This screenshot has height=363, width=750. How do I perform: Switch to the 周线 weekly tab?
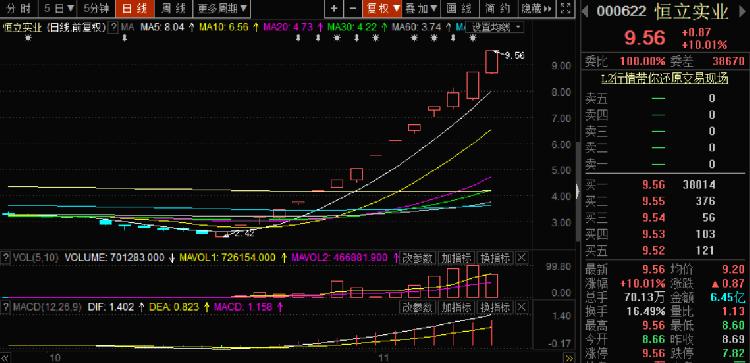(173, 8)
